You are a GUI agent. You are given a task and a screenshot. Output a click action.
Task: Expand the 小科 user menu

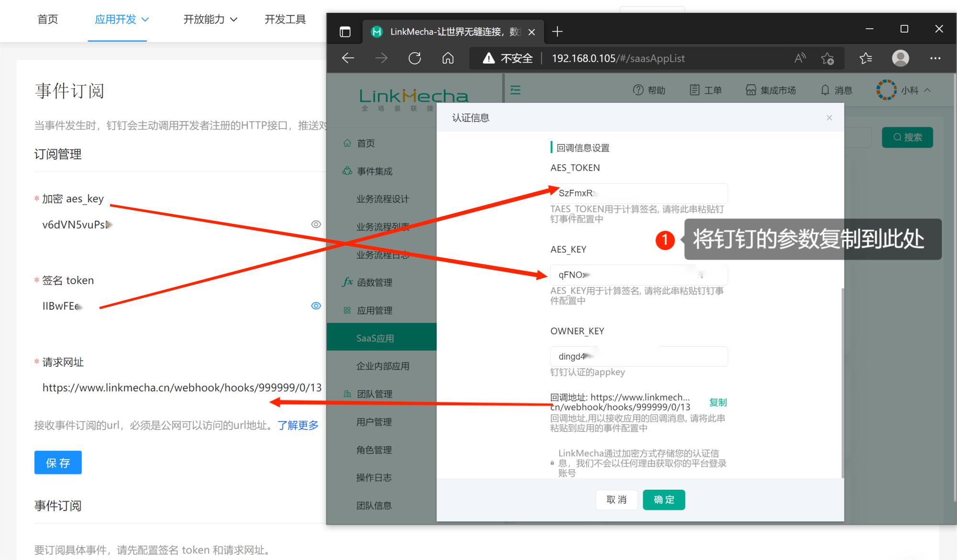[904, 90]
